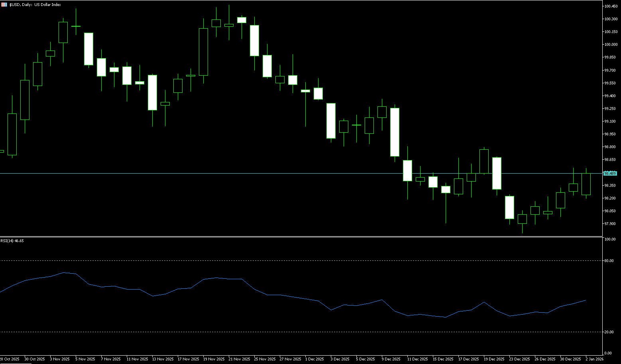621x364 pixels.
Task: Click the "$USD, Daily: US Dollar Index" title
Action: [x=35, y=5]
